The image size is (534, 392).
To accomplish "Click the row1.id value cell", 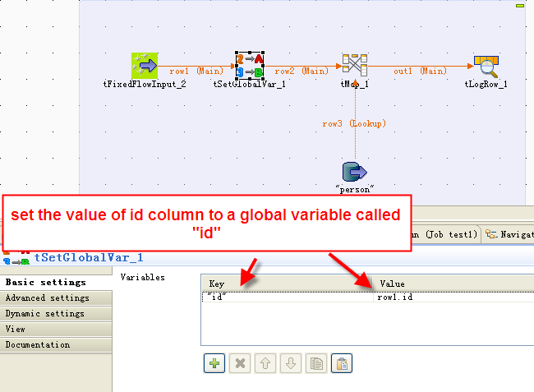I will [454, 297].
